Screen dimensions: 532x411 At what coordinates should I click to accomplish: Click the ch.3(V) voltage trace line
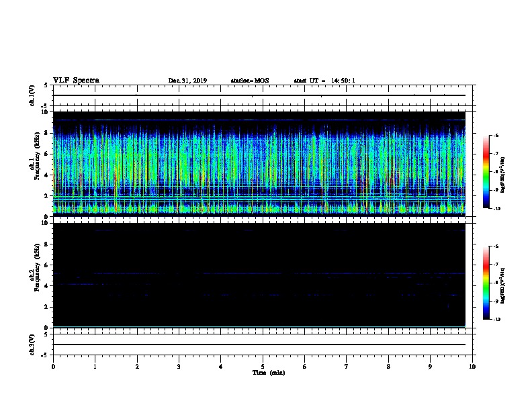pyautogui.click(x=259, y=345)
